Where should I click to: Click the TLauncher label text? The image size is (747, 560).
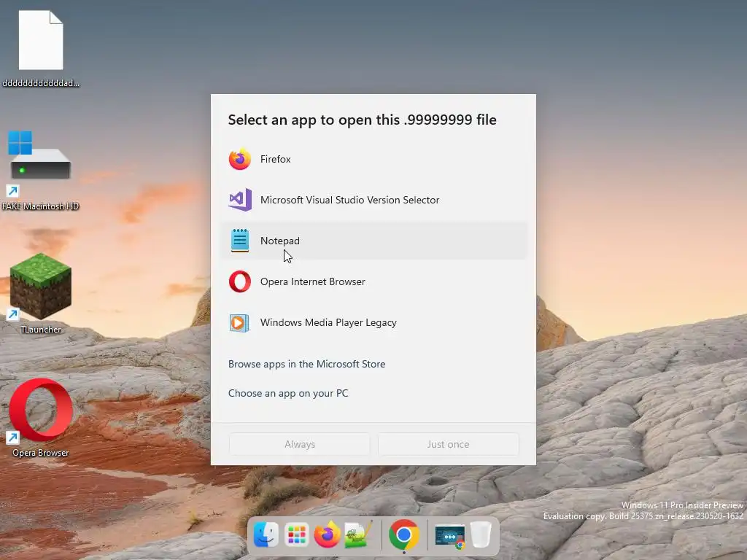(x=41, y=330)
